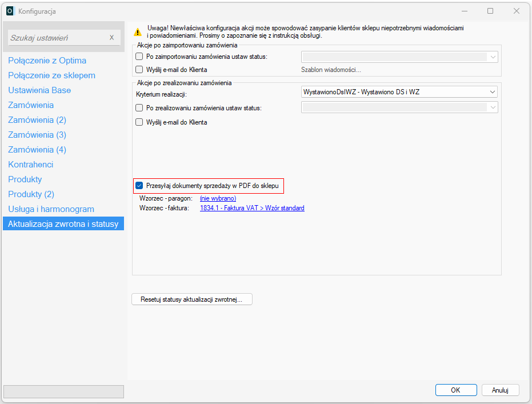Select Zamówienia (2) section
Image resolution: width=532 pixels, height=404 pixels.
point(37,120)
